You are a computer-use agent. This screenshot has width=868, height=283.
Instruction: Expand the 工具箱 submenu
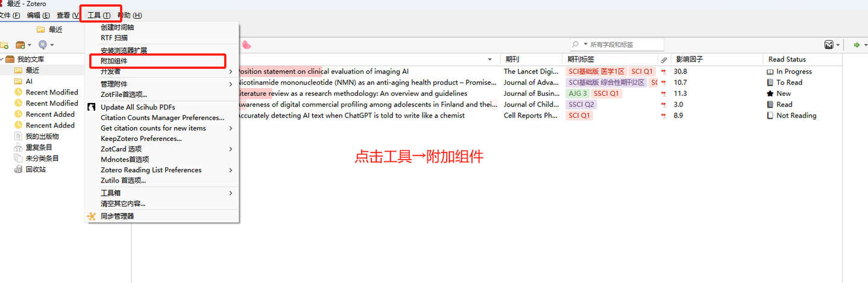(231, 193)
